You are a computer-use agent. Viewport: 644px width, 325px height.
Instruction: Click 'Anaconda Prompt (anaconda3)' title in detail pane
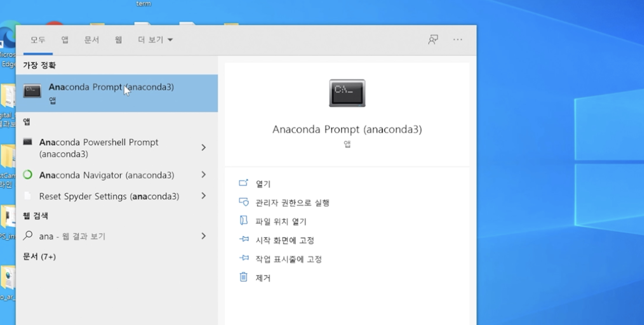coord(347,129)
